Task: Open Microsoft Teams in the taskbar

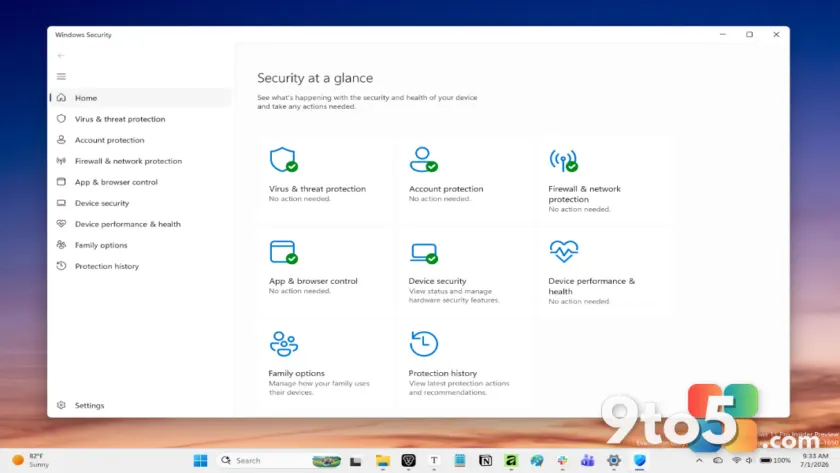Action: tap(588, 460)
